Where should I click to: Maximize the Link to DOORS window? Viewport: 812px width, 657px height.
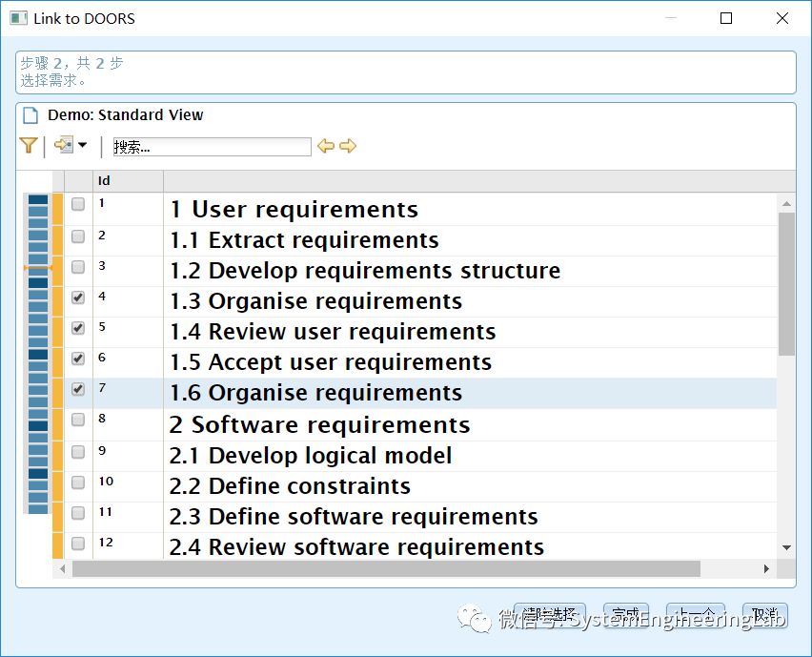(726, 18)
